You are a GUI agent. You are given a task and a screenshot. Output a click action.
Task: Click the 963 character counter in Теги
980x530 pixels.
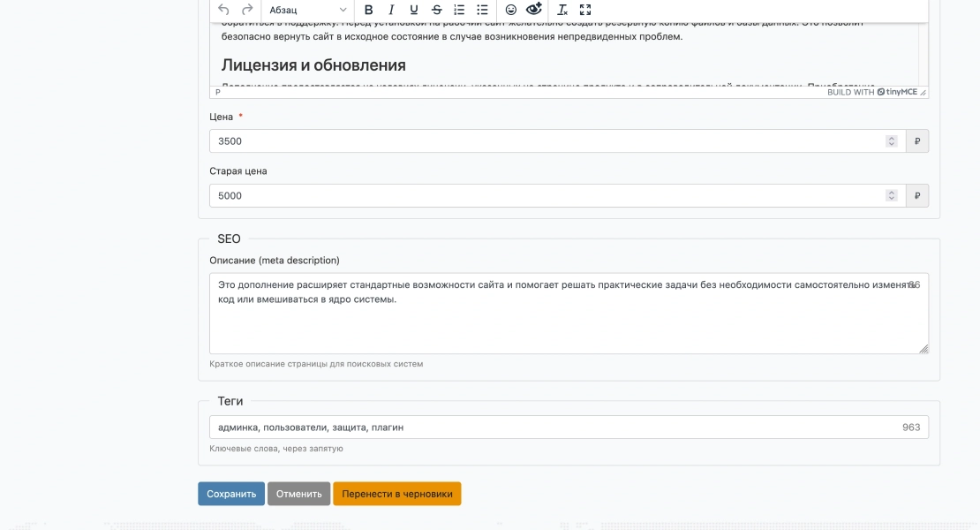point(911,428)
